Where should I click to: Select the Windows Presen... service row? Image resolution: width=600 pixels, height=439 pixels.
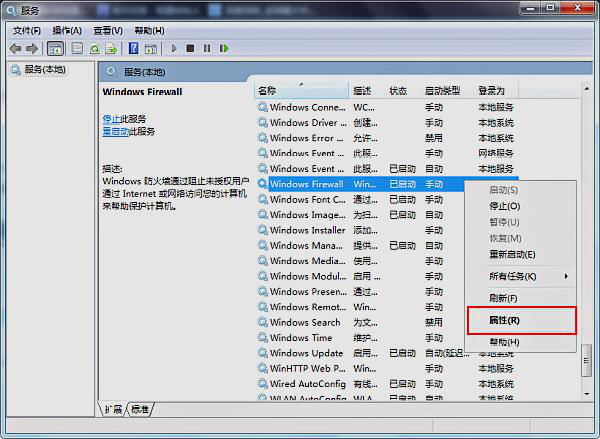coord(360,291)
